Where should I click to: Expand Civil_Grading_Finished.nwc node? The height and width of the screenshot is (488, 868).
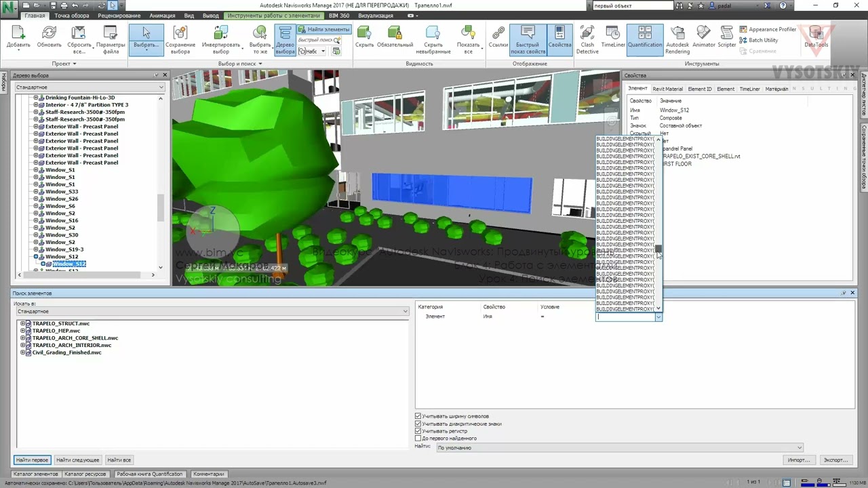pos(22,352)
